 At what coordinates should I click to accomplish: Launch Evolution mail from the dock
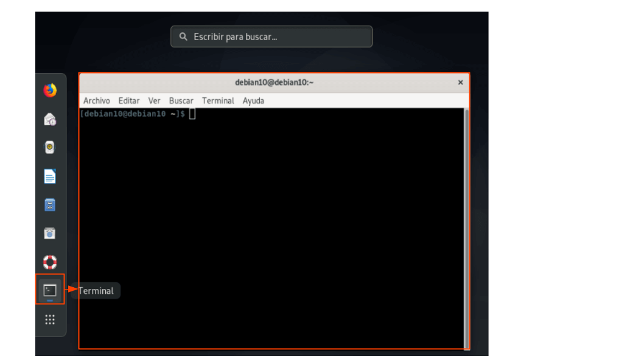click(x=50, y=119)
